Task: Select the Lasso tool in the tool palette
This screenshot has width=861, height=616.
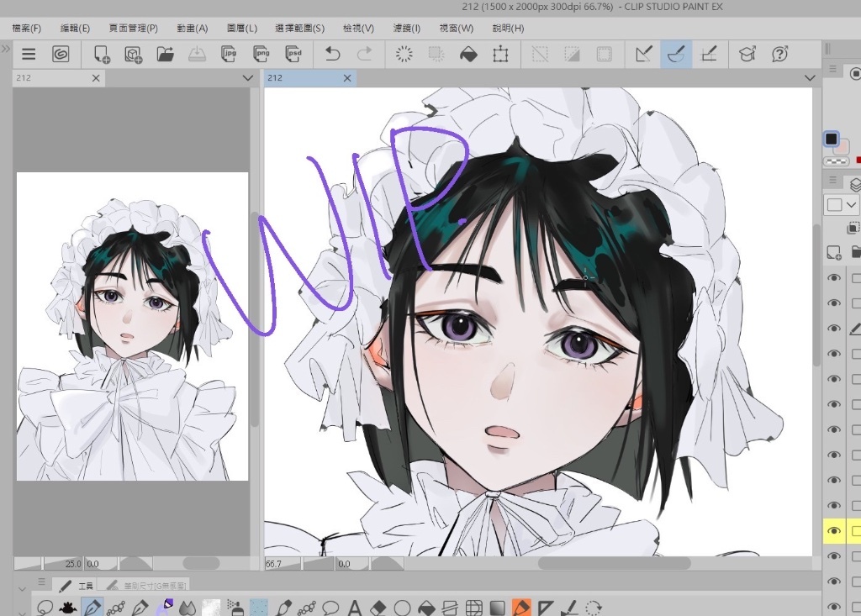Action: pos(45,608)
